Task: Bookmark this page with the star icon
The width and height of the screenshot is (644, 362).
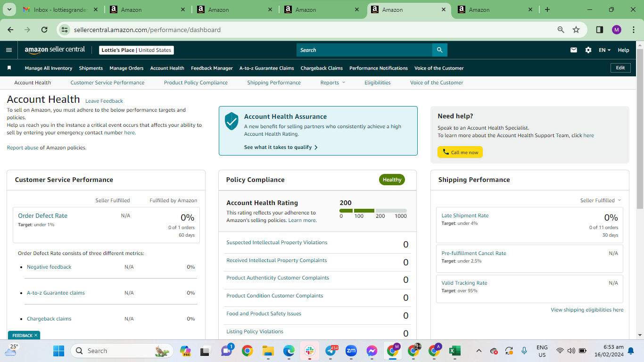Action: point(576,30)
